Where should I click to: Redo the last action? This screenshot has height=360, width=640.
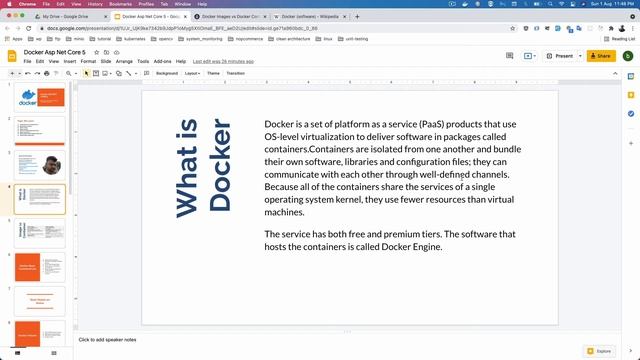[37, 73]
